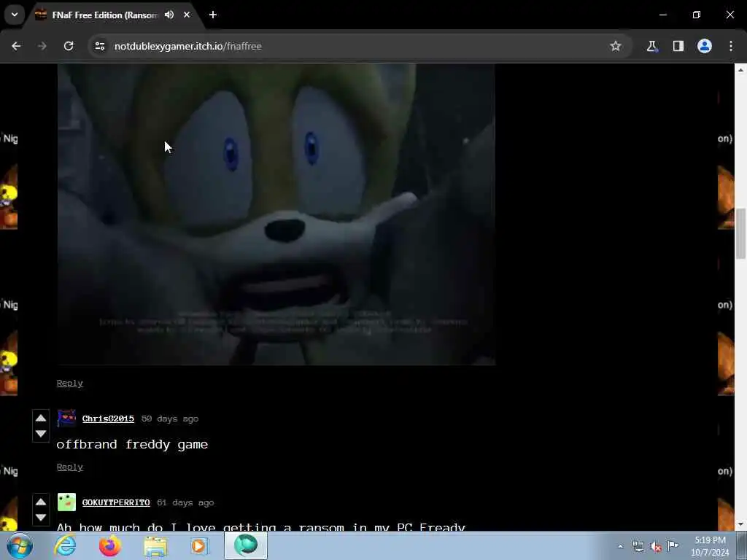Minimize the browser window
The height and width of the screenshot is (560, 747).
[663, 15]
